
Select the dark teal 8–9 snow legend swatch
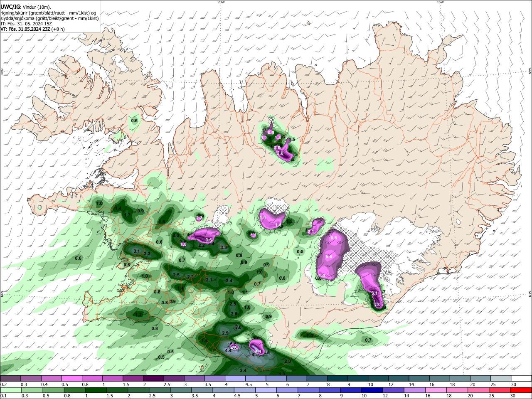pyautogui.click(x=337, y=378)
